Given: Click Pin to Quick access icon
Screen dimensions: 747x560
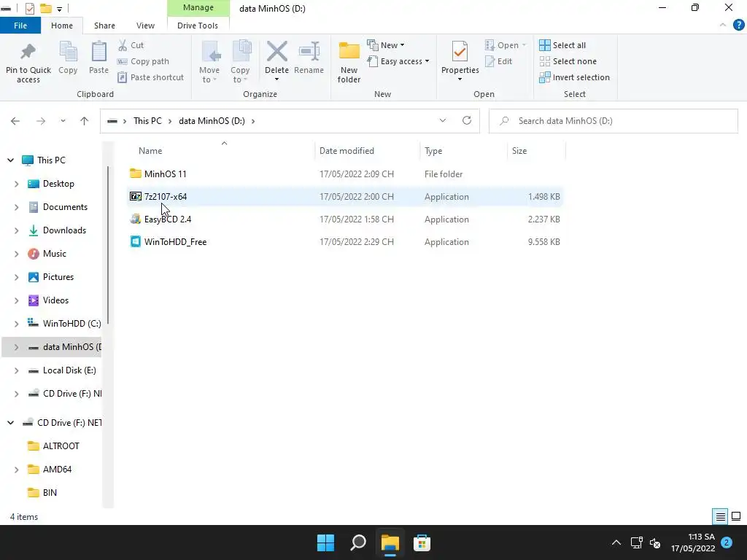Looking at the screenshot, I should point(28,52).
